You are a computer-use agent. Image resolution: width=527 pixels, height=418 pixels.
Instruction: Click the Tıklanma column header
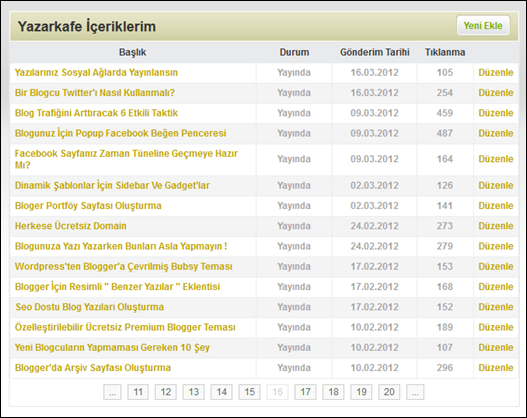pos(445,52)
